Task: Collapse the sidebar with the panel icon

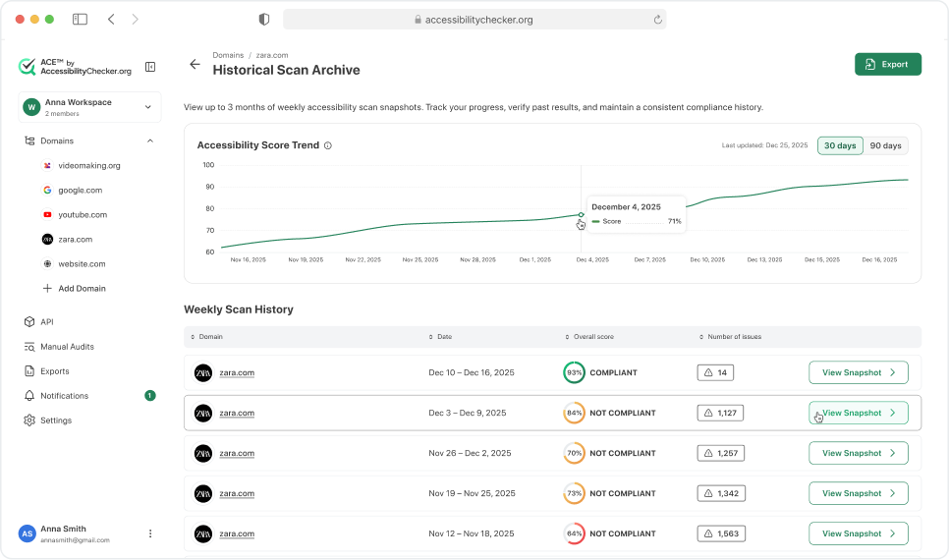Action: point(150,67)
